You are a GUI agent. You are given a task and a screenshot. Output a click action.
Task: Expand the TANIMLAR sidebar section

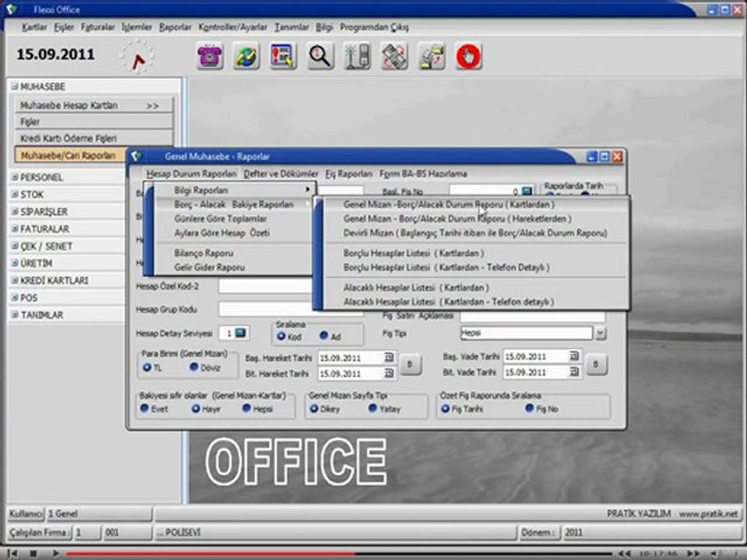coord(15,314)
